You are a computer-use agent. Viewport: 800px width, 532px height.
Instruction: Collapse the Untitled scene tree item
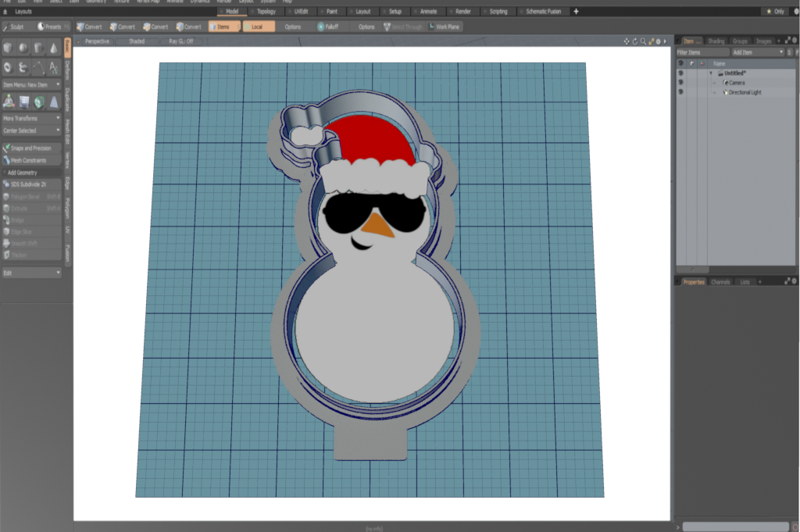711,72
